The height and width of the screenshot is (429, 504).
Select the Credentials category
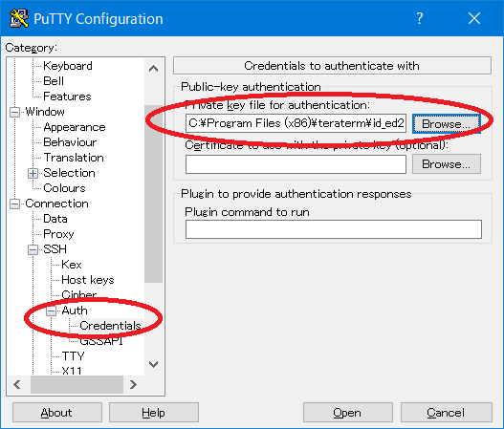(110, 326)
